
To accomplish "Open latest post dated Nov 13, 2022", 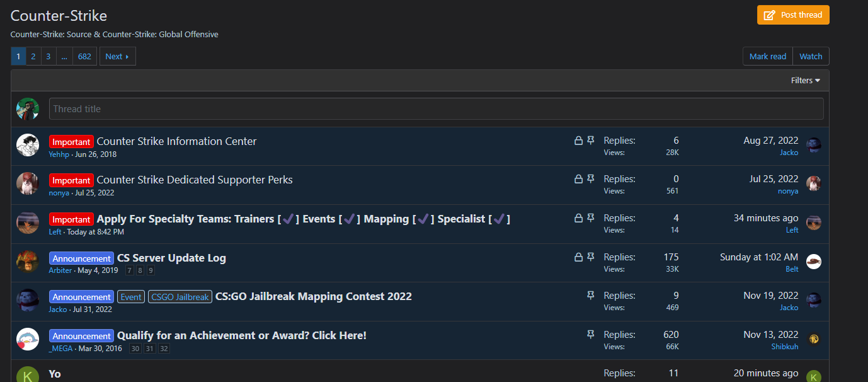I will (771, 335).
